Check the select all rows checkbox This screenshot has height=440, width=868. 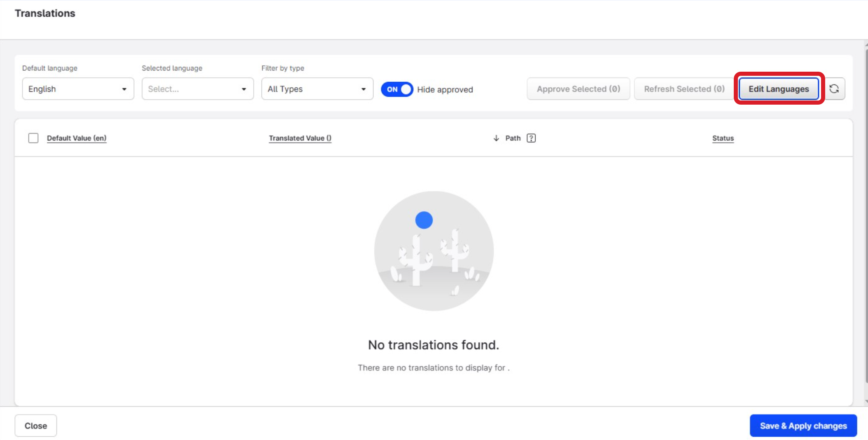tap(33, 138)
